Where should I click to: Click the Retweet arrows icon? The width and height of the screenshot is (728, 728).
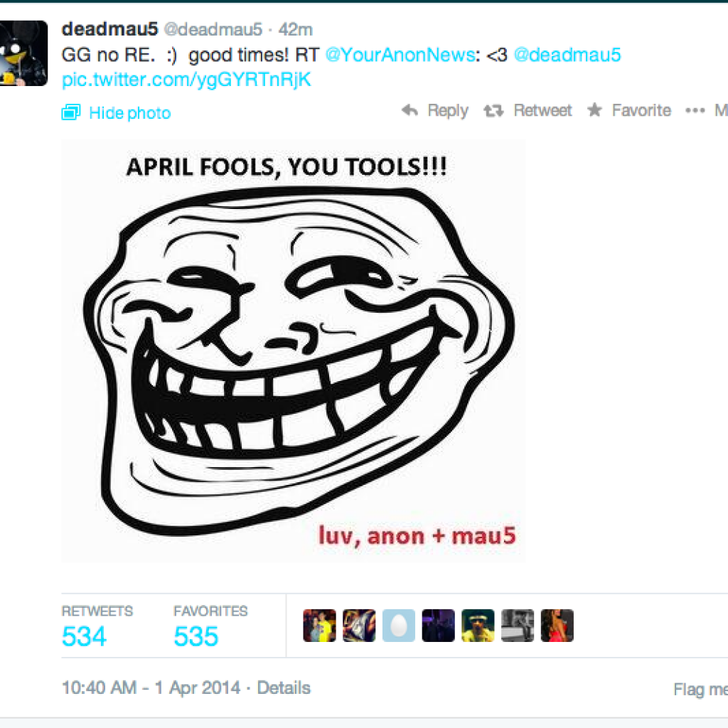(493, 111)
